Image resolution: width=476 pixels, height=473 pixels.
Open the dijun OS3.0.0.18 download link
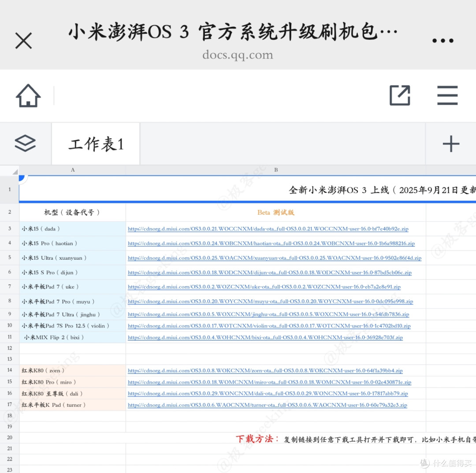pos(270,272)
